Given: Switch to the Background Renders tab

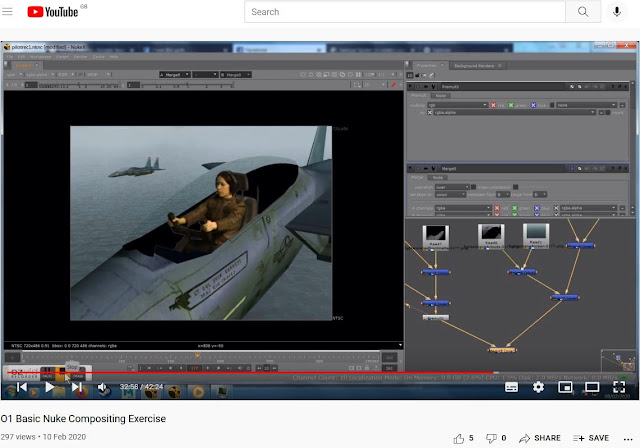Looking at the screenshot, I should pos(478,65).
